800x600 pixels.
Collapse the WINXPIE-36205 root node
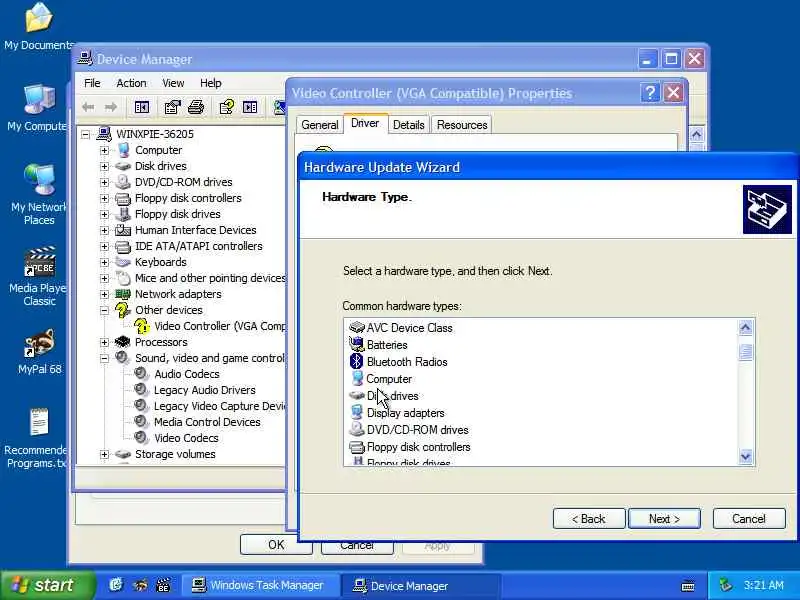click(86, 135)
